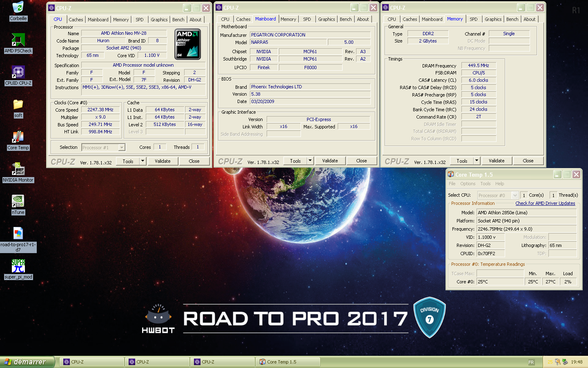This screenshot has height=368, width=588.
Task: Switch to Core Temp 1.5 taskbar button
Action: tap(288, 362)
